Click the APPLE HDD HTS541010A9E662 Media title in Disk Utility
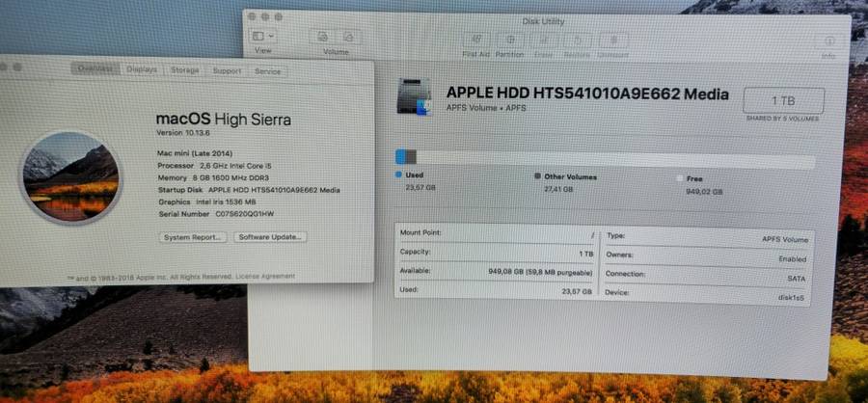Screen dimensions: 868x403 587,94
